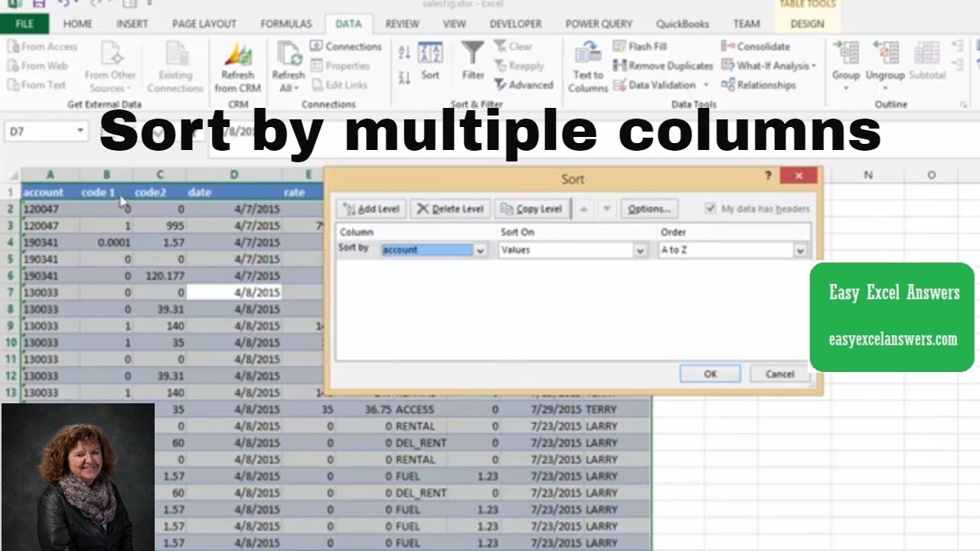This screenshot has width=980, height=551.
Task: Open the PAGE LAYOUT tab
Action: tap(204, 24)
